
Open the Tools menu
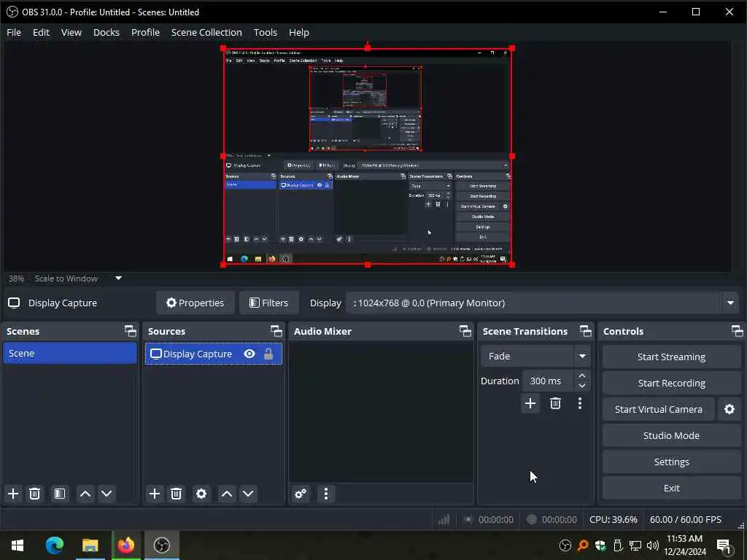tap(266, 32)
